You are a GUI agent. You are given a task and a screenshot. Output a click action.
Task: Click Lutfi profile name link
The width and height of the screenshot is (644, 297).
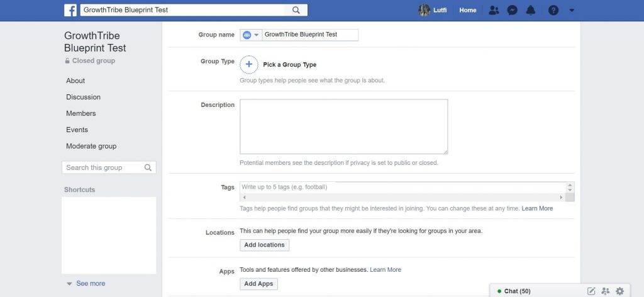point(440,10)
